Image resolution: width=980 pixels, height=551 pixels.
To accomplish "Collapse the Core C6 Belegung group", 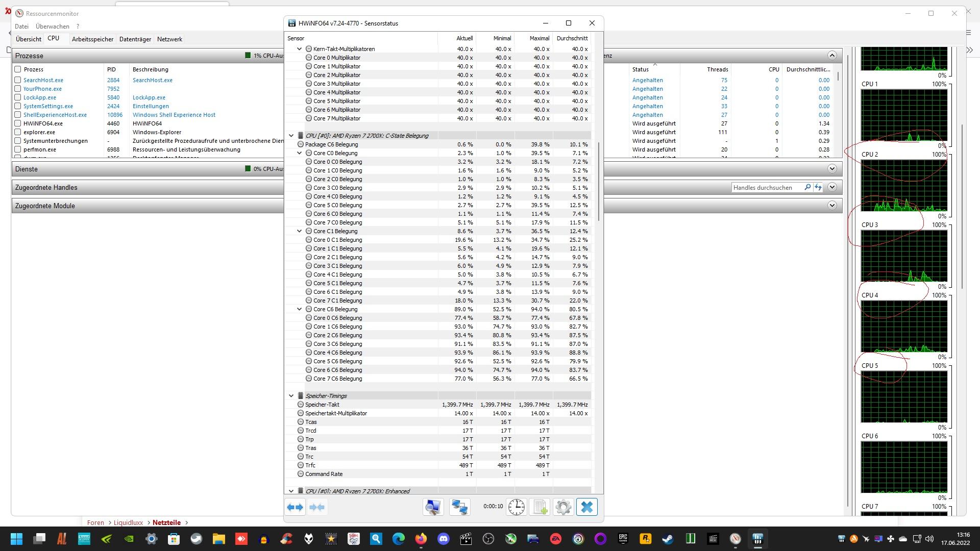I will tap(300, 309).
